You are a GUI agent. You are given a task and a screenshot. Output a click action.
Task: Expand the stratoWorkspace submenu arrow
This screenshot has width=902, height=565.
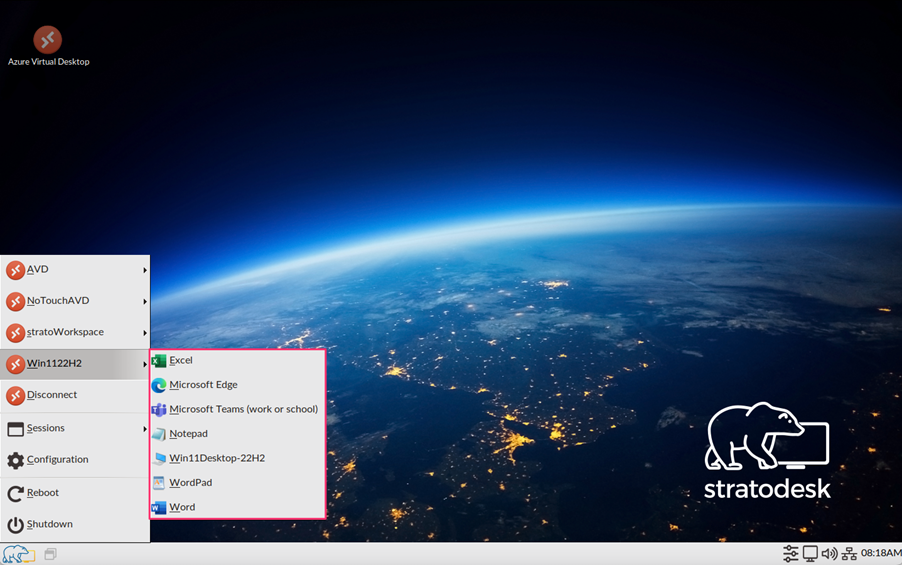145,333
